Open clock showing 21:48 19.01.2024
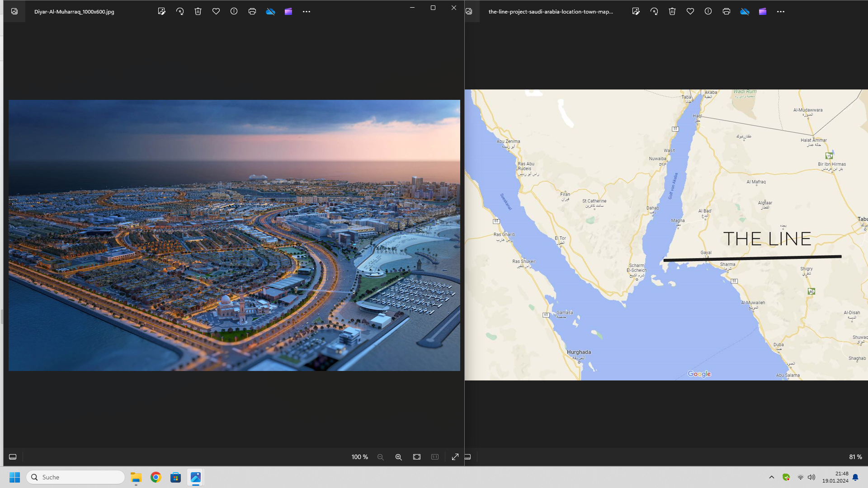 [835, 477]
